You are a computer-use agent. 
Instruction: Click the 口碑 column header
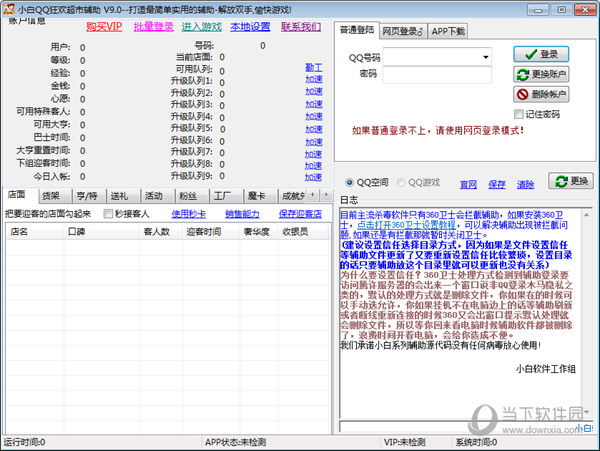point(101,231)
